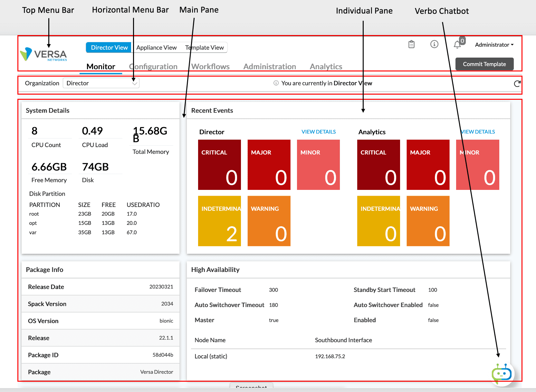Image resolution: width=536 pixels, height=392 pixels.
Task: Click Analytics INDETERMINATE events tile
Action: pos(378,221)
